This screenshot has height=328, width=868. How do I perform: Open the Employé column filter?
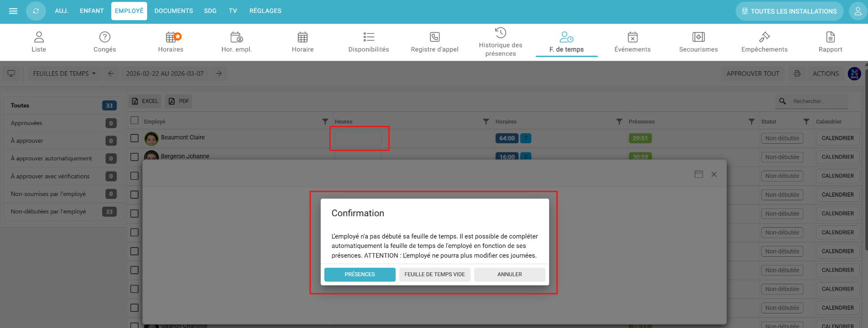pos(325,122)
